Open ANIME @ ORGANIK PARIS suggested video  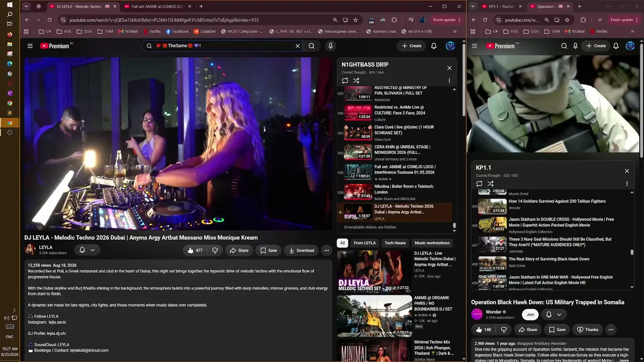point(396,316)
